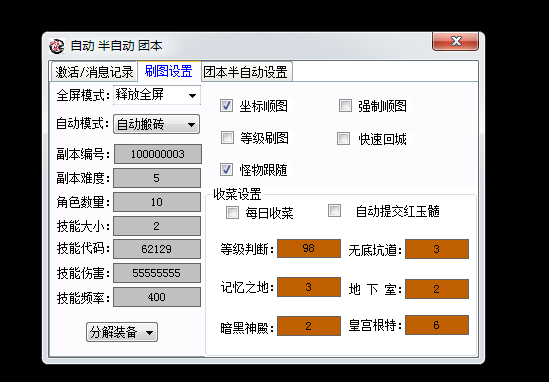Open the 团本半自动设置 tab
The image size is (549, 382).
click(x=246, y=72)
